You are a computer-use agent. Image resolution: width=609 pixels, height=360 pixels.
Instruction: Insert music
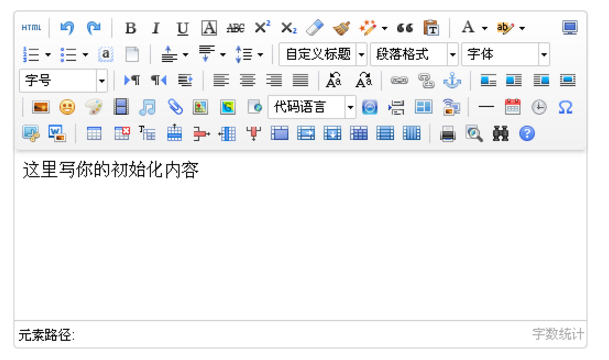click(147, 107)
